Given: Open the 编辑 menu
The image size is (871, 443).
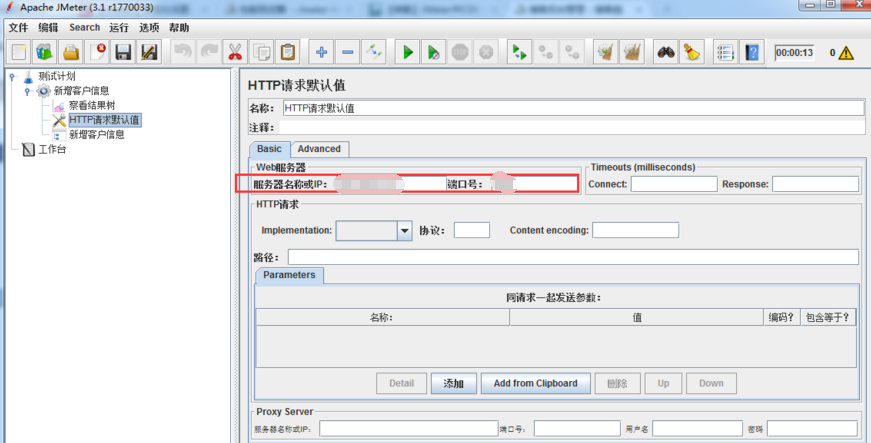Looking at the screenshot, I should click(48, 28).
